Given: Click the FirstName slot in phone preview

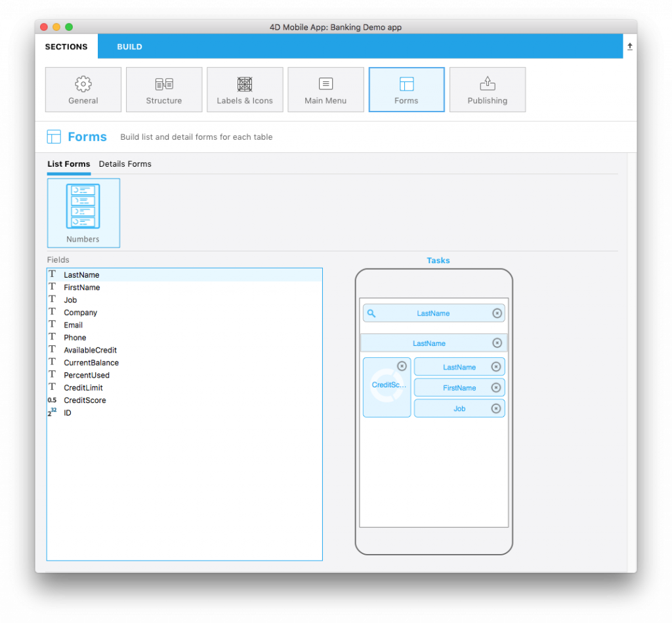Looking at the screenshot, I should 459,388.
